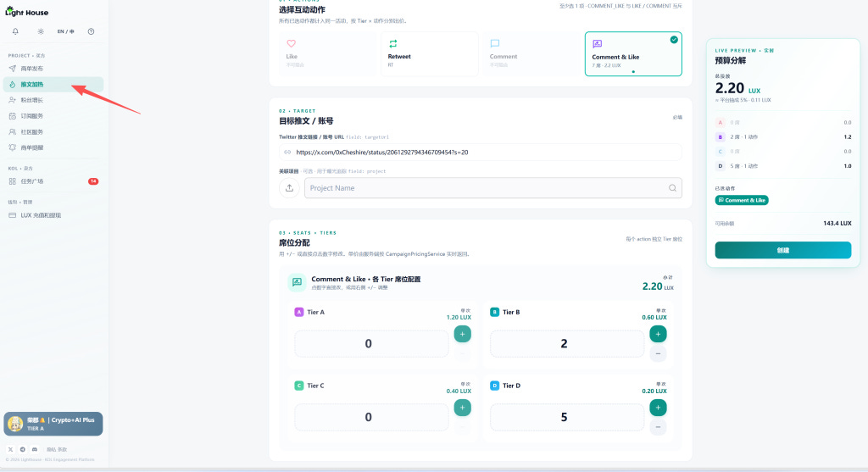This screenshot has width=868, height=472.
Task: Click the Light House logo
Action: coord(26,12)
